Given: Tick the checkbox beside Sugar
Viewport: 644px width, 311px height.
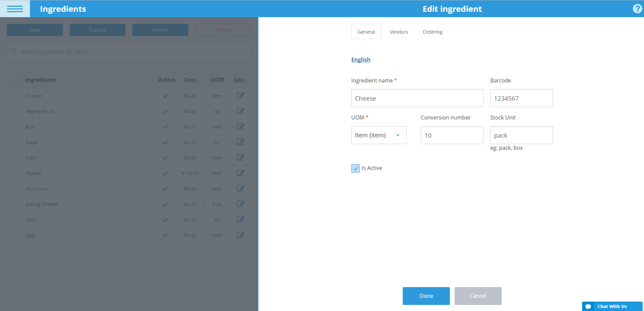Looking at the screenshot, I should pos(15,142).
